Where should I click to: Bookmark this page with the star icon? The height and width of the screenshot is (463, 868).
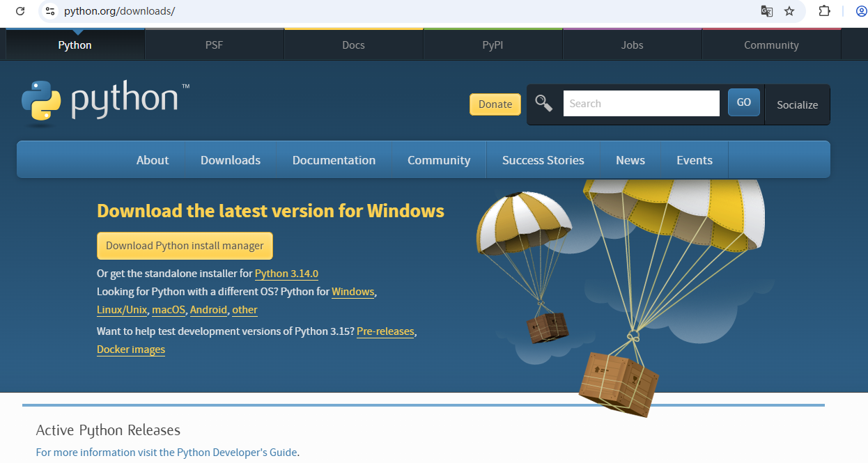pos(789,11)
